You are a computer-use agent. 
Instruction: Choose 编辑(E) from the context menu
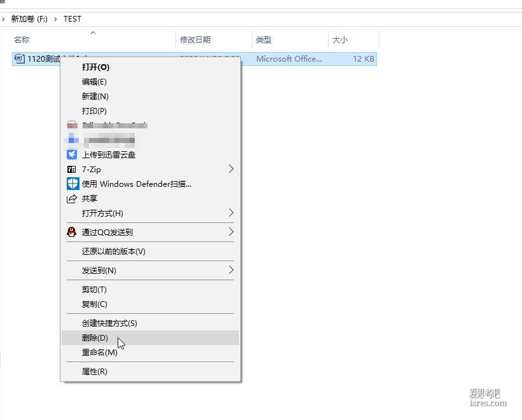(150, 82)
